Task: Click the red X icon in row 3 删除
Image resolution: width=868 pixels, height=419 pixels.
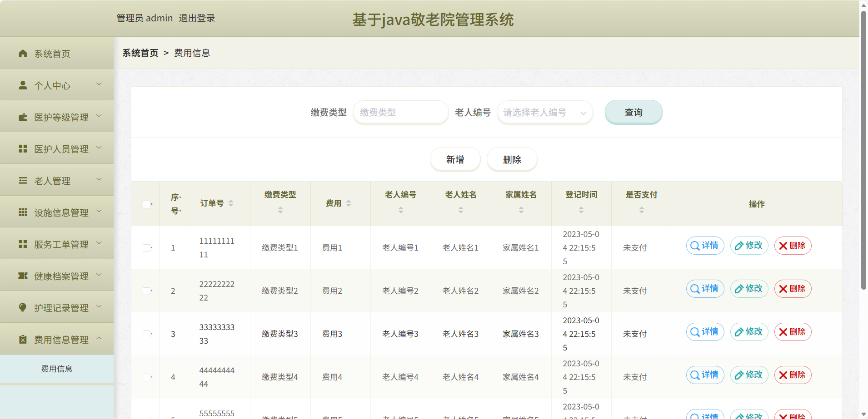Action: tap(783, 332)
